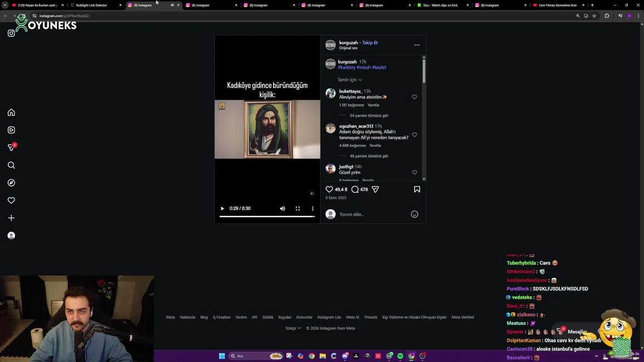The image size is (644, 362).
Task: Open the 49,4 B likes count
Action: click(341, 190)
